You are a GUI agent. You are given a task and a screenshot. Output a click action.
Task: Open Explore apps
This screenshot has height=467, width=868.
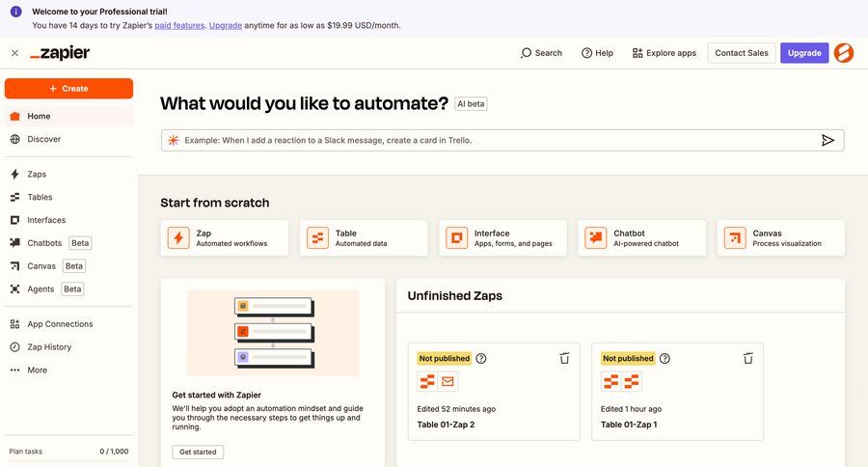click(665, 53)
